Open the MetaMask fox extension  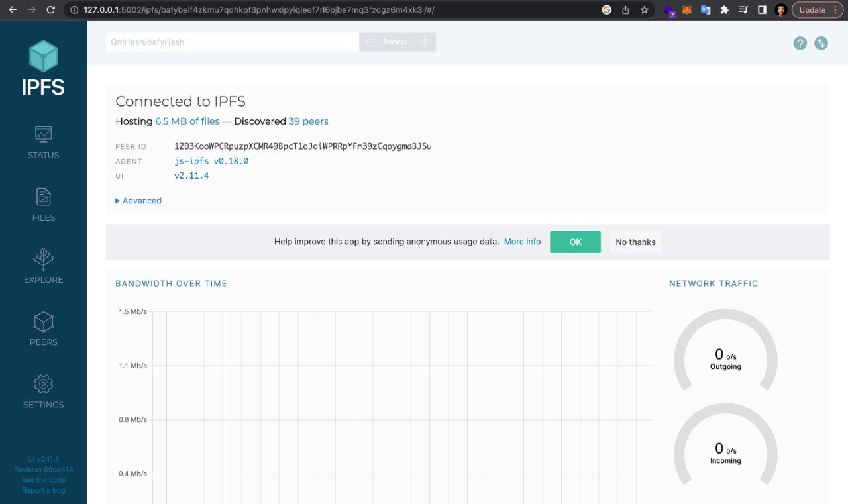[x=687, y=10]
